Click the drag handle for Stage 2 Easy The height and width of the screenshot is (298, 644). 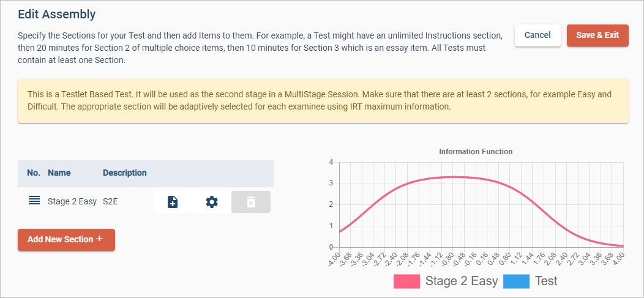tap(34, 201)
